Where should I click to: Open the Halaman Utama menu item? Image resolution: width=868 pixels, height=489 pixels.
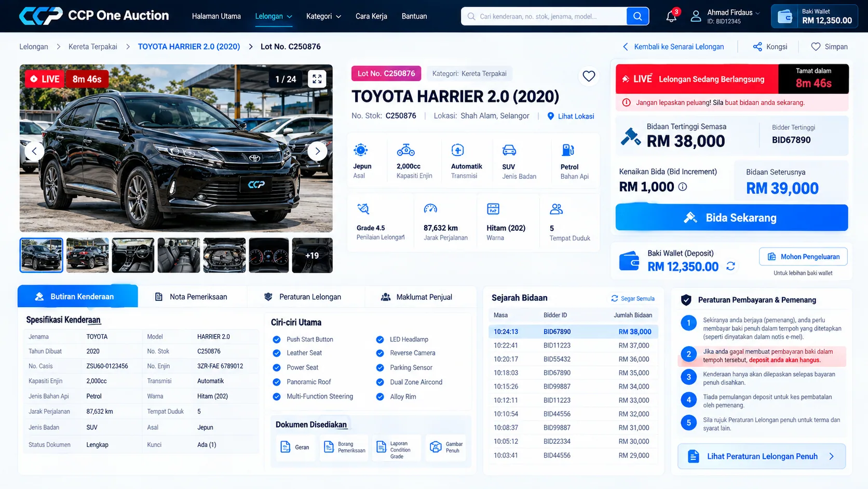pyautogui.click(x=216, y=16)
